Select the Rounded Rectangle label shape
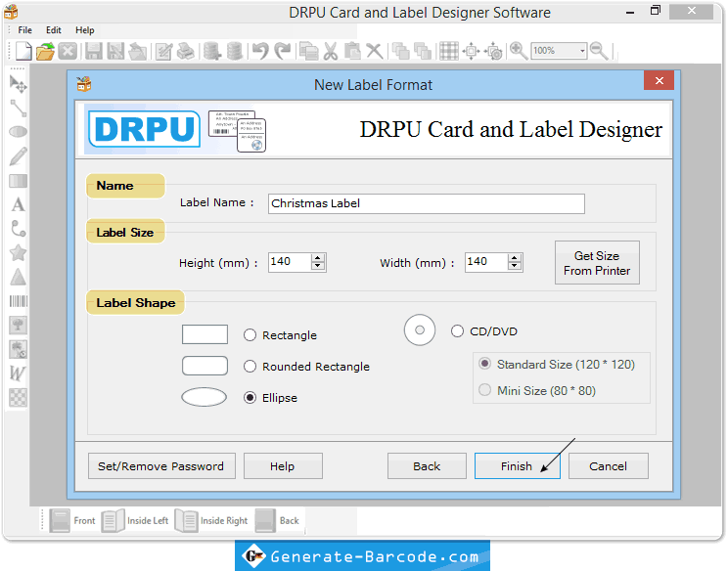Screen dimensions: 728x571 point(250,367)
